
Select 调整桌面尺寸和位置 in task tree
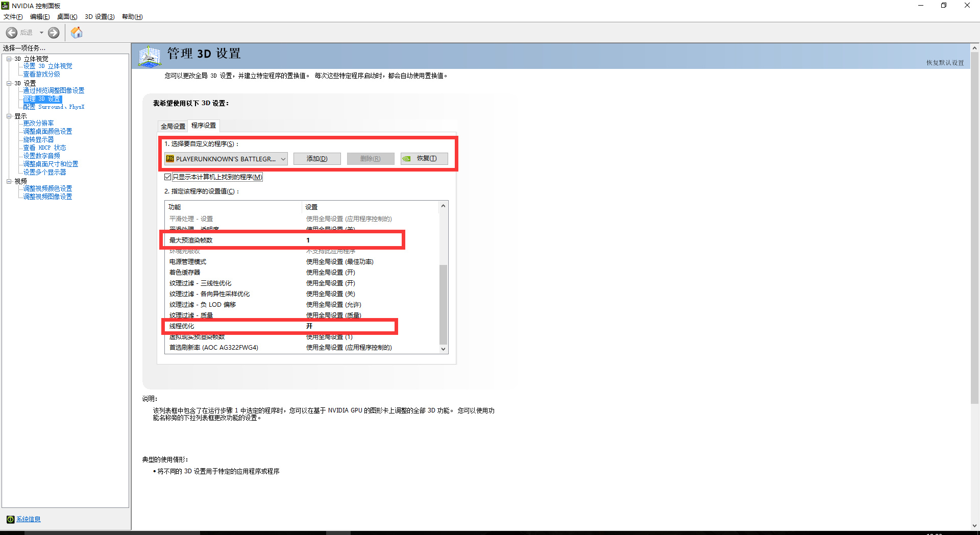click(51, 164)
